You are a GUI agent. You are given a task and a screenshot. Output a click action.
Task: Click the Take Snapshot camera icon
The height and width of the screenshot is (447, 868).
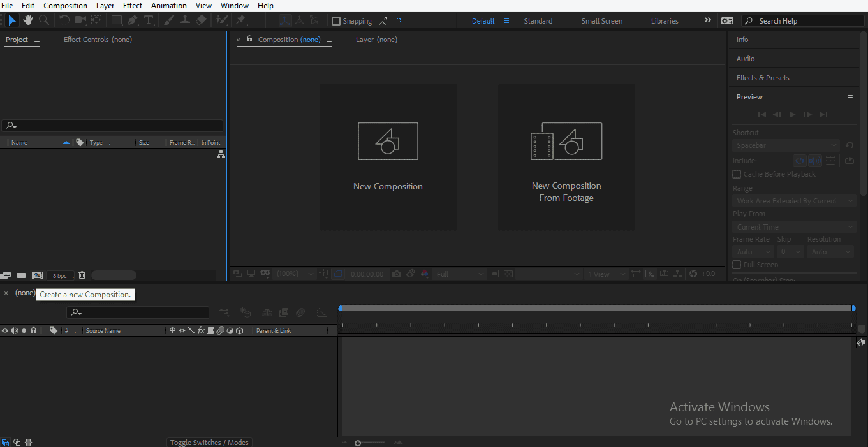(x=397, y=274)
